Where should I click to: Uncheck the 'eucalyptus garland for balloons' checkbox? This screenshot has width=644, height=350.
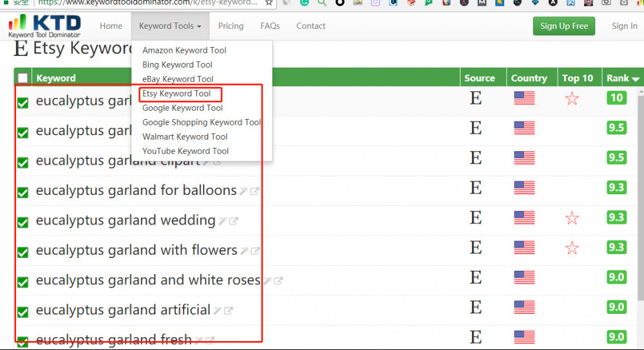23,192
